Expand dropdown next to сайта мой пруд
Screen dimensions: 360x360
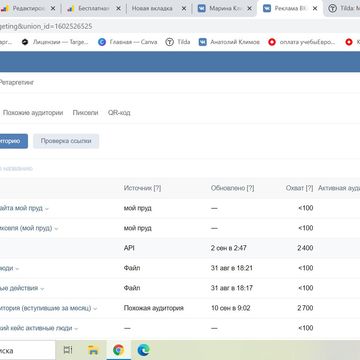click(x=47, y=209)
